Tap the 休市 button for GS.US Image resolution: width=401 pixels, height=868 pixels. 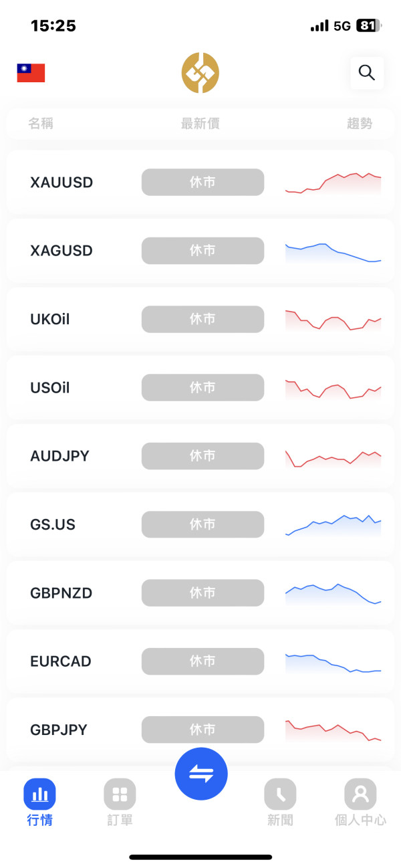203,524
